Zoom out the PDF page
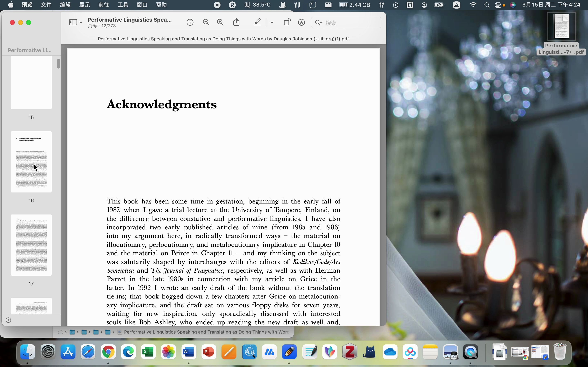The width and height of the screenshot is (588, 367). coord(206,23)
